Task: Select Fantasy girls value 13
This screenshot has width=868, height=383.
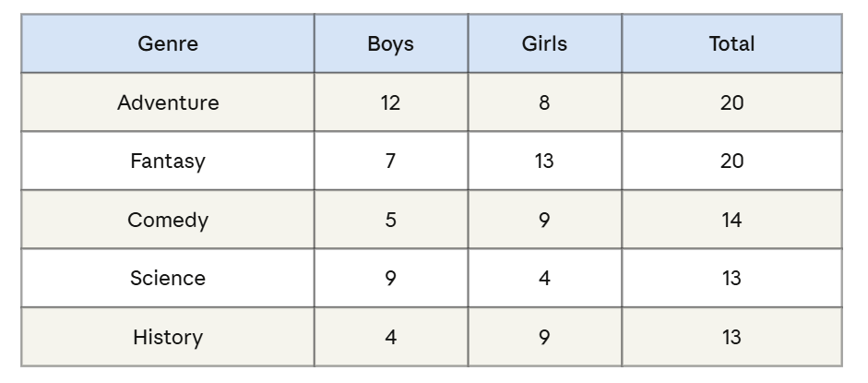Action: point(545,162)
